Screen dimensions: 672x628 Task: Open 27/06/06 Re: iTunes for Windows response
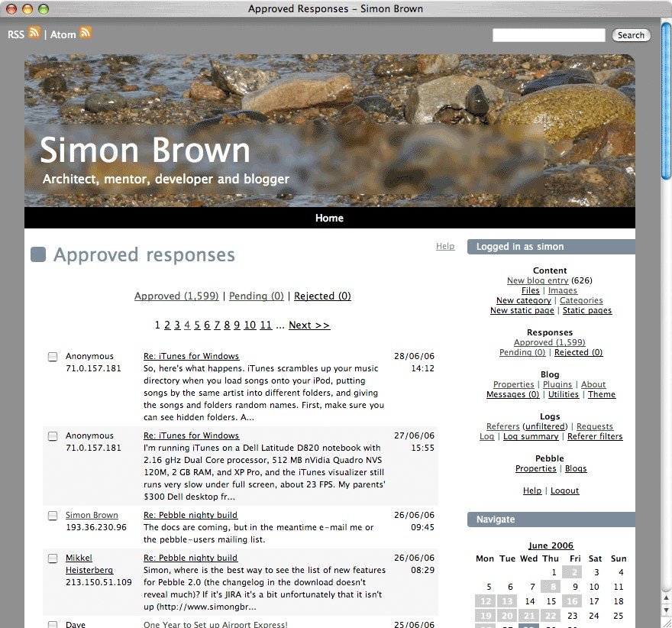click(191, 435)
